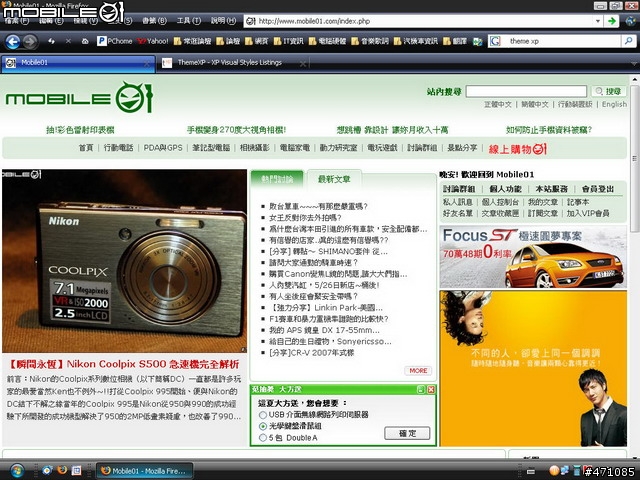Click the MORE link under article list
This screenshot has height=480, width=640.
tap(418, 371)
